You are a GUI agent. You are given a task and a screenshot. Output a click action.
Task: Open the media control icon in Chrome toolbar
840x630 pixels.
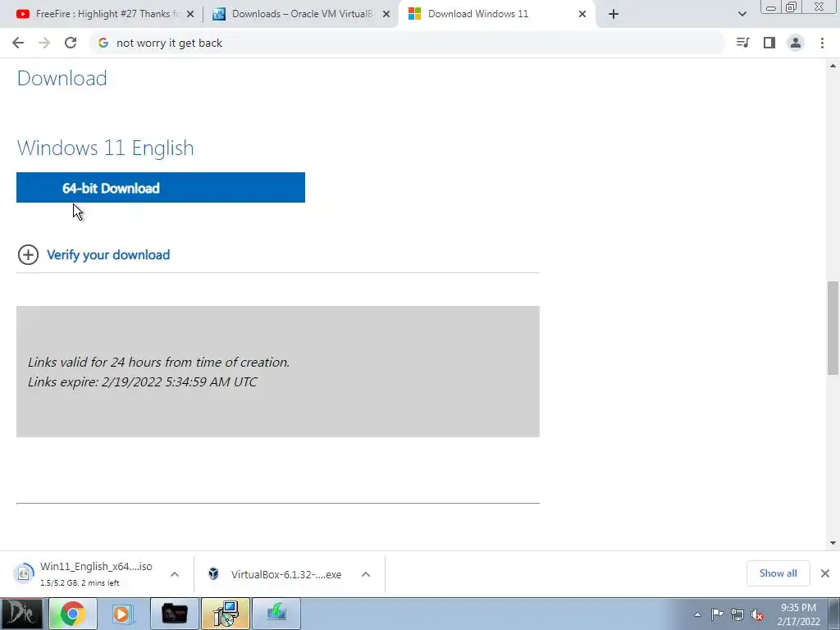click(x=742, y=43)
